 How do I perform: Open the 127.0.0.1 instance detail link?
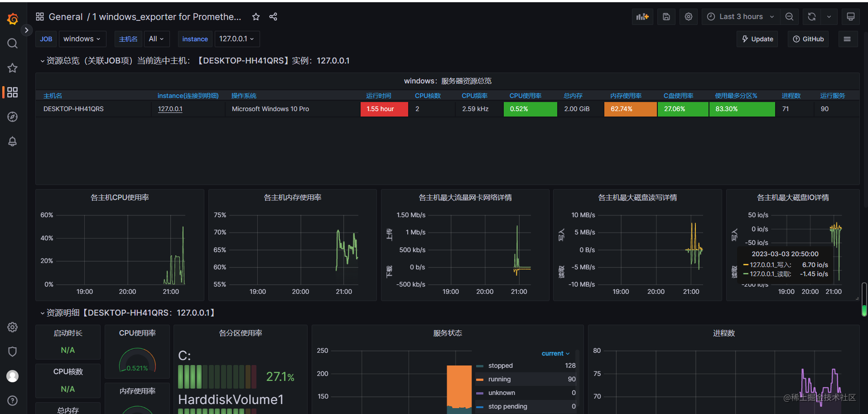pyautogui.click(x=170, y=109)
